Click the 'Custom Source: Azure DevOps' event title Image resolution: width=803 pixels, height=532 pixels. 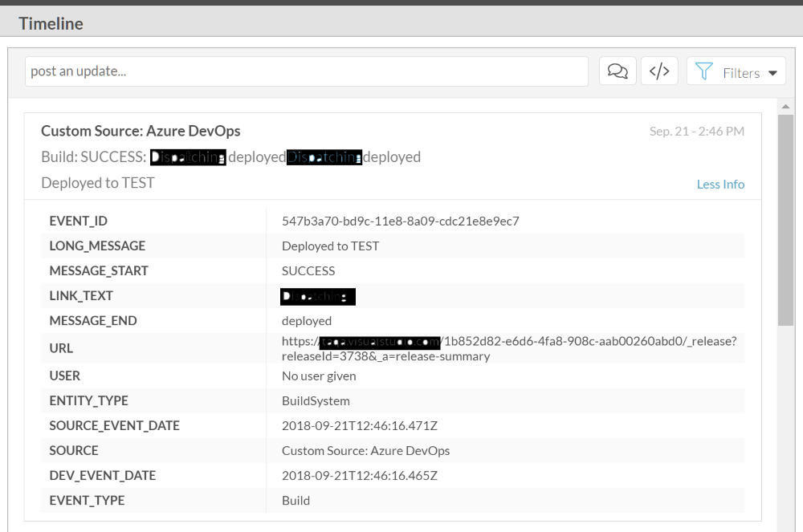[141, 131]
